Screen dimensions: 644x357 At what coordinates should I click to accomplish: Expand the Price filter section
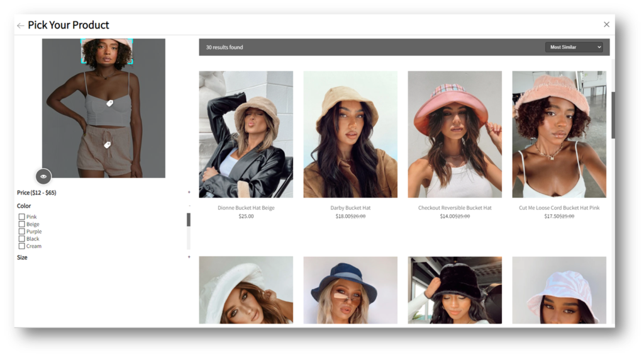coord(189,192)
